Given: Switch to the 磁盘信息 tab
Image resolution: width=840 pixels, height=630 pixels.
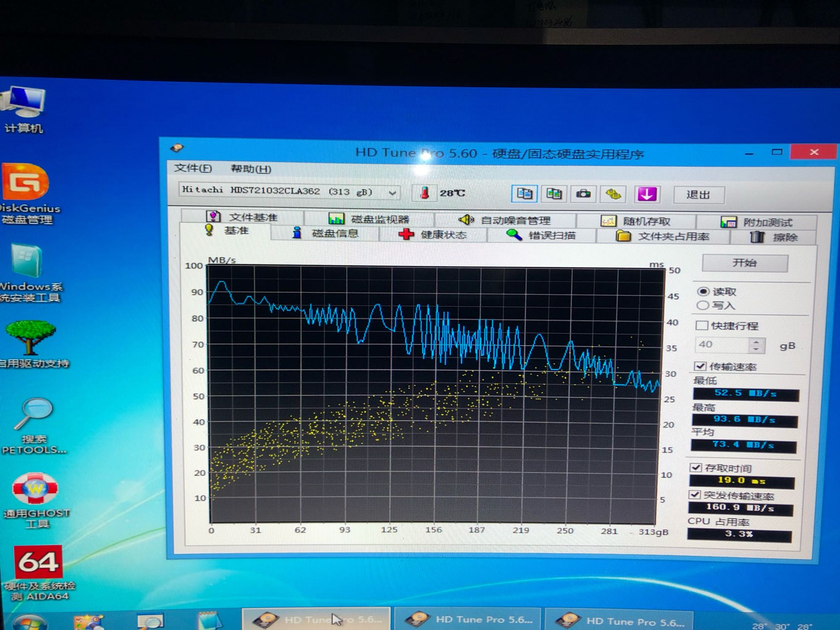Looking at the screenshot, I should pos(325,233).
